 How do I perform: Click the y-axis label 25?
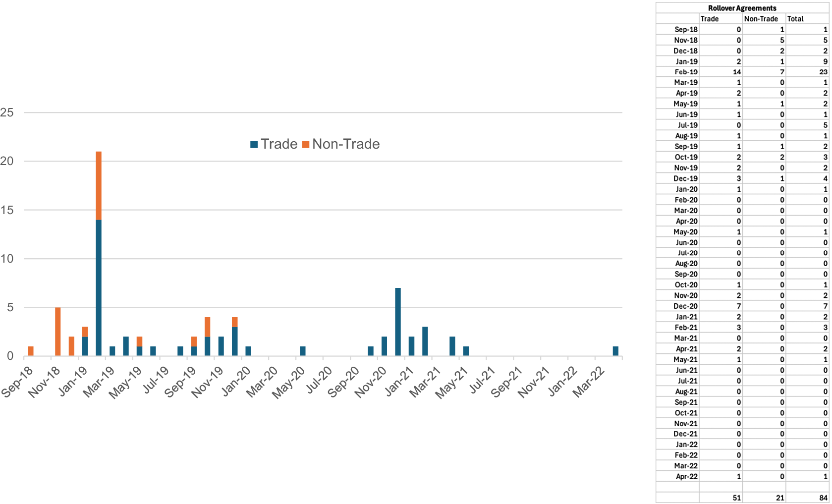(x=7, y=112)
